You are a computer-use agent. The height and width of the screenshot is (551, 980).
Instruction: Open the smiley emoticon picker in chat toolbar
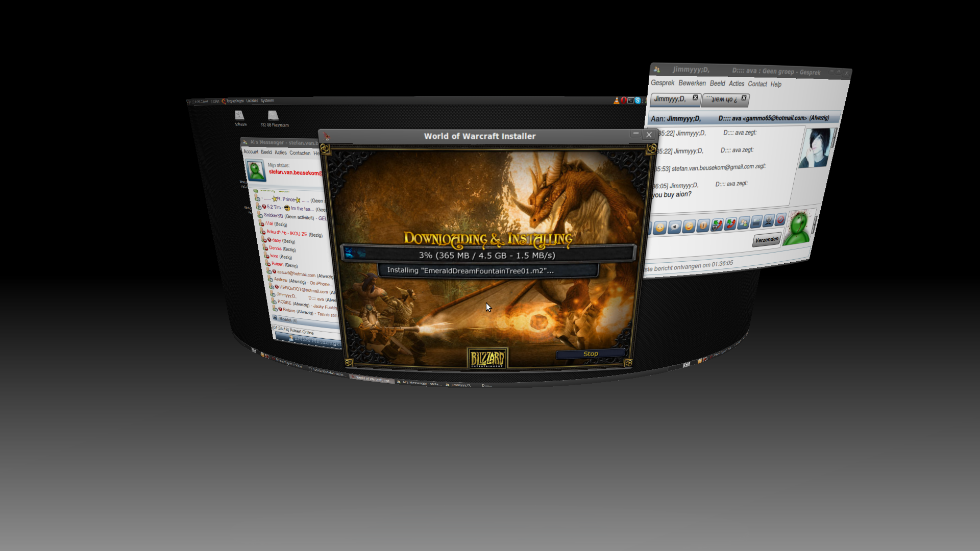[660, 228]
